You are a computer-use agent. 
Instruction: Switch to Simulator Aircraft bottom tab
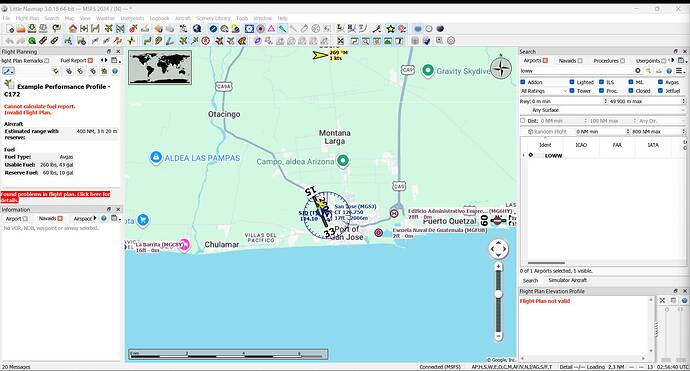click(567, 280)
